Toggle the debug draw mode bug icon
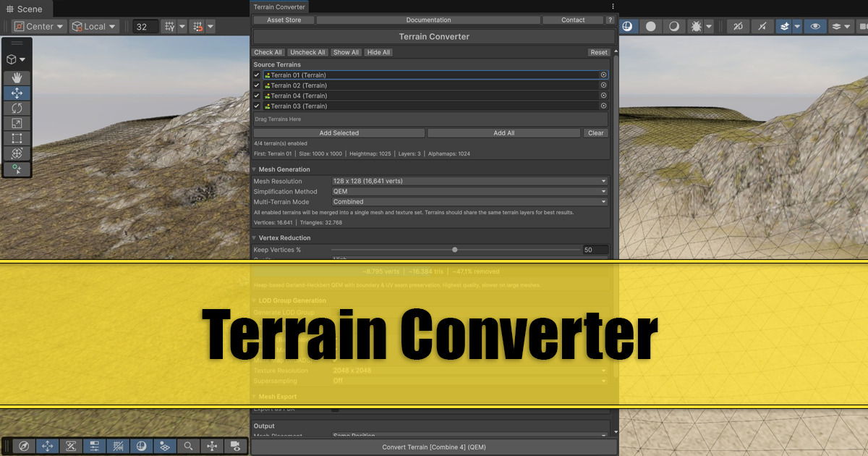Viewport: 868px width, 456px height. 696,26
